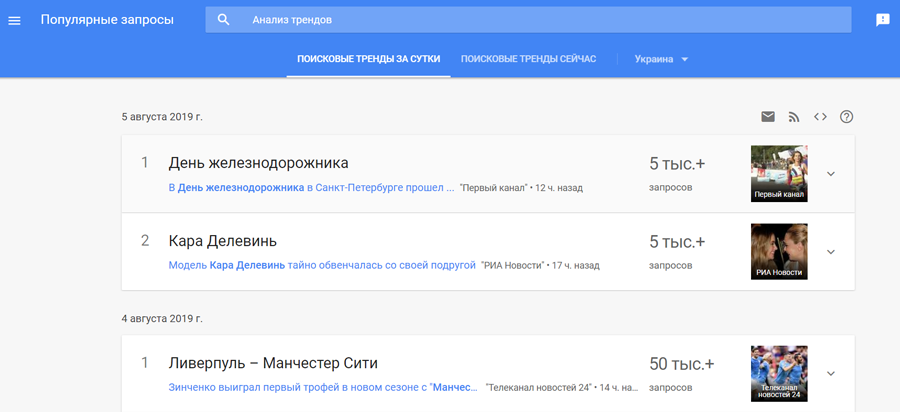Viewport: 900px width, 412px height.
Task: Open Зинченко выиграл первый трофей article link
Action: 323,387
